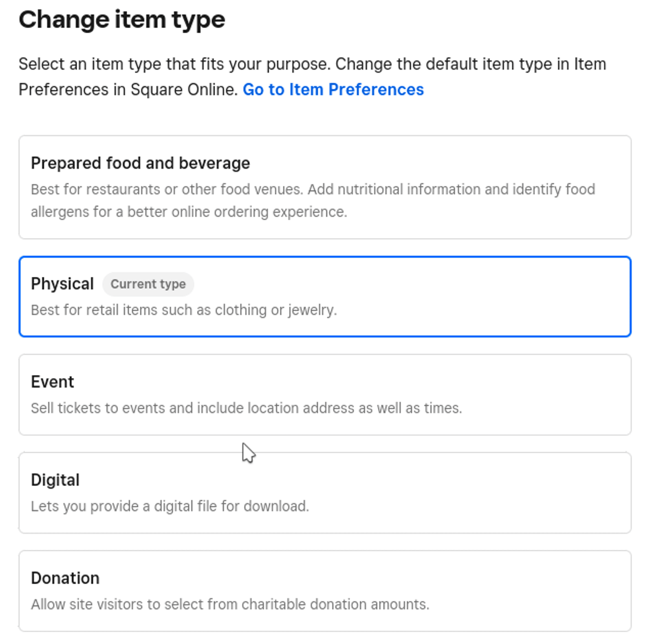
Task: Select the Prepared food and beverage title
Action: pyautogui.click(x=140, y=163)
